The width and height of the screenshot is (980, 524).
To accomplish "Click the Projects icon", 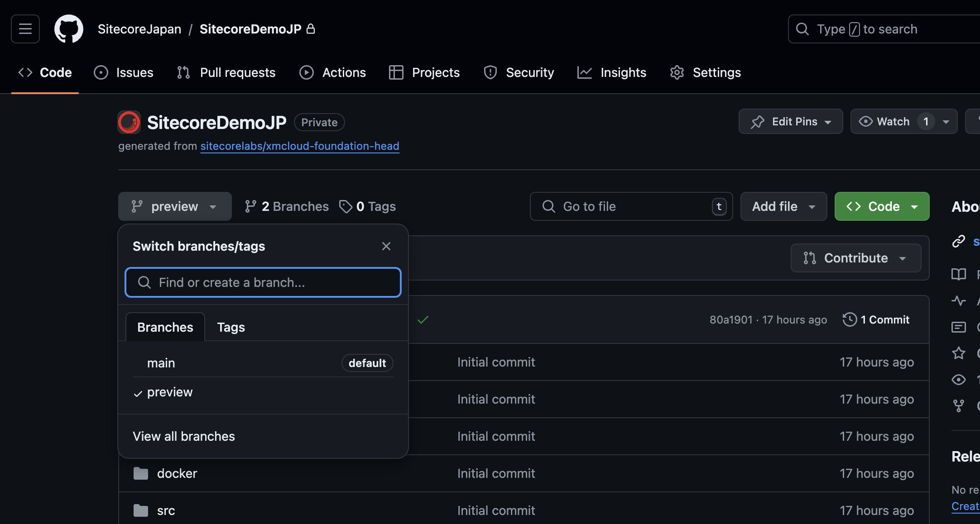I will tap(396, 72).
